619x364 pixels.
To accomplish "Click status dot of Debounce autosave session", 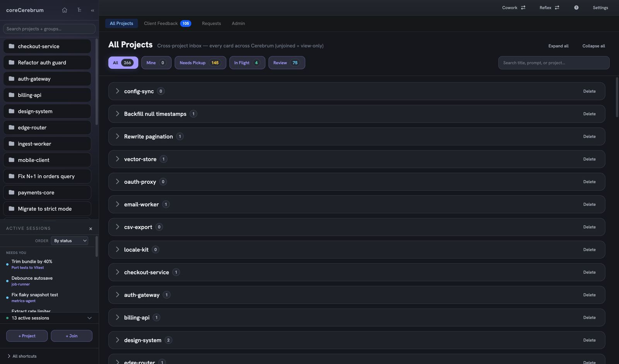I will pyautogui.click(x=7, y=281).
